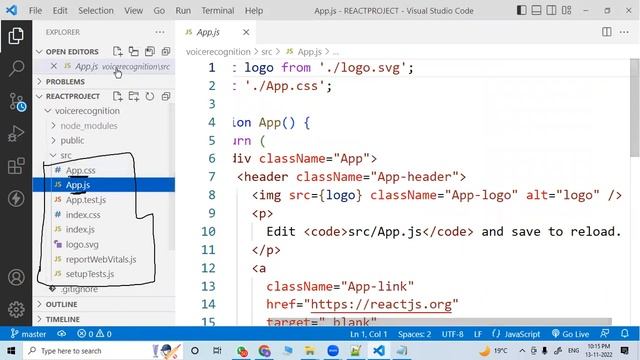The height and width of the screenshot is (360, 640).
Task: Toggle vertical/horizontal editor layout icon
Action: coord(133,51)
